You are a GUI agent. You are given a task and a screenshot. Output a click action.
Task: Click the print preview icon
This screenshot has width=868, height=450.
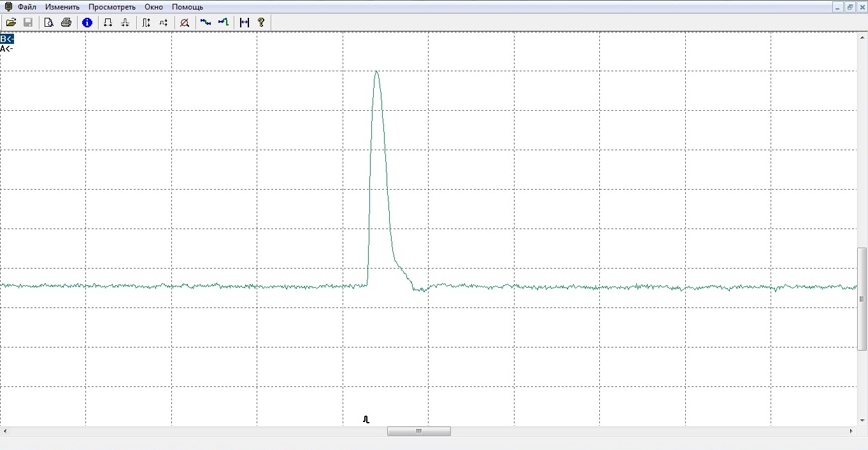(x=48, y=22)
